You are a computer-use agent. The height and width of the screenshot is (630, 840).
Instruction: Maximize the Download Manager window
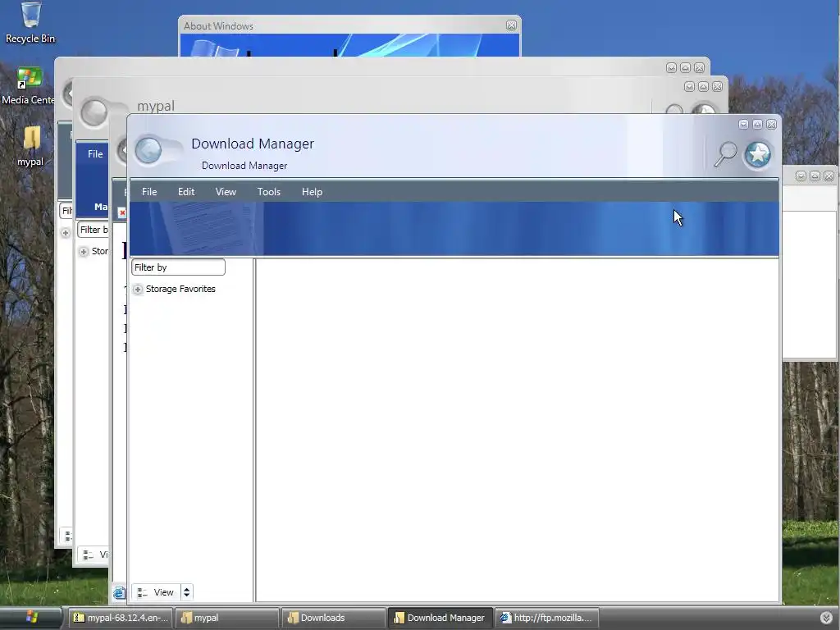[757, 125]
